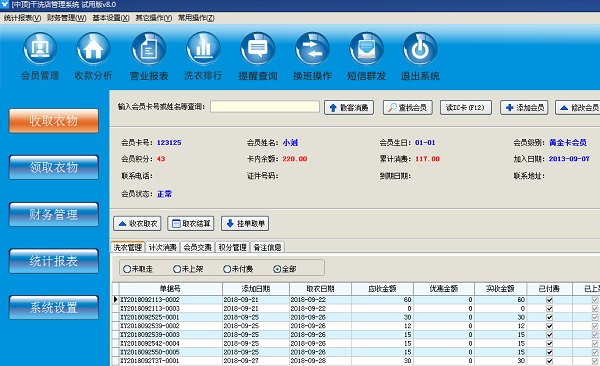
Task: Select order row XY2018092525-0001
Action: [x=356, y=317]
